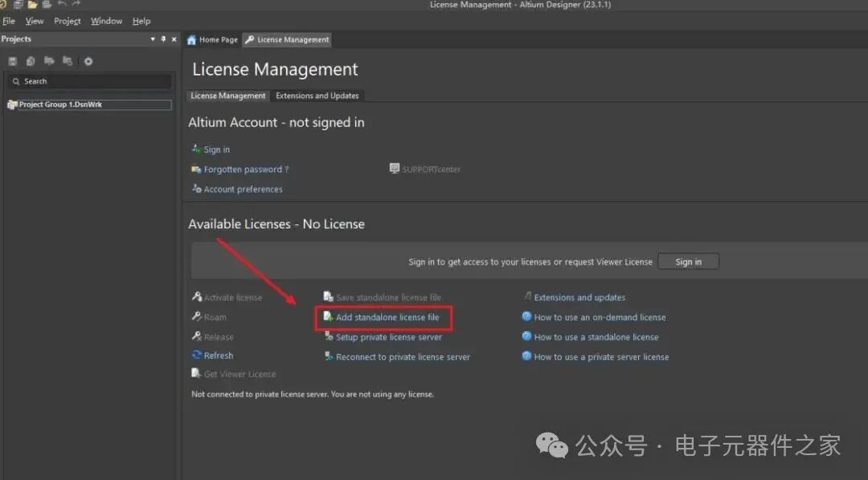Click Get Viewer License link
Viewport: 868px width, 480px height.
[240, 374]
